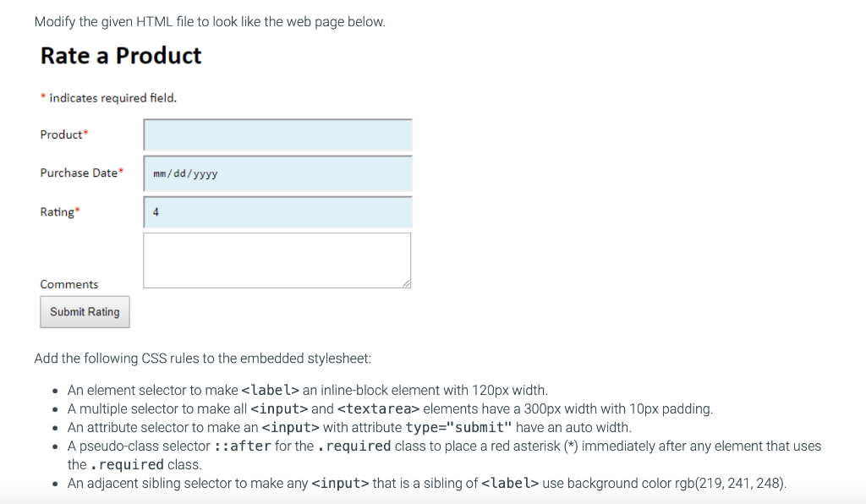Click the Purchase Date label text
Screen dimensions: 866x504
coord(79,173)
